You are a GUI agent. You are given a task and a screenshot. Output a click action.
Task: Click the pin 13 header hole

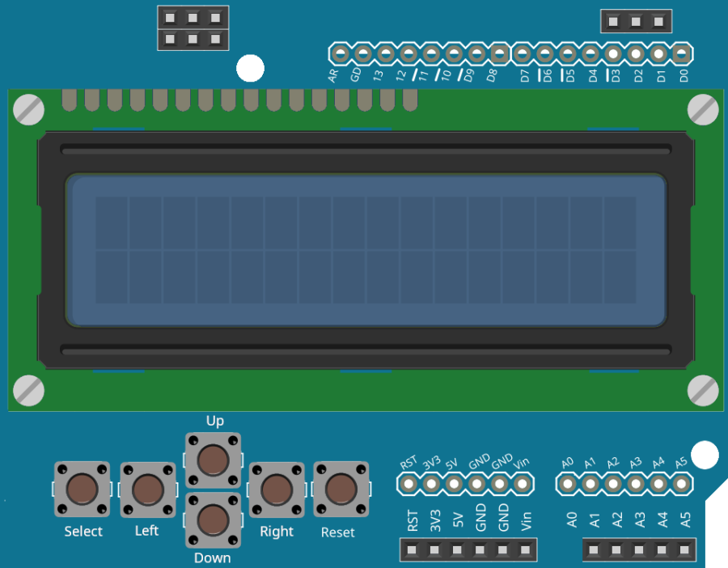pos(386,54)
